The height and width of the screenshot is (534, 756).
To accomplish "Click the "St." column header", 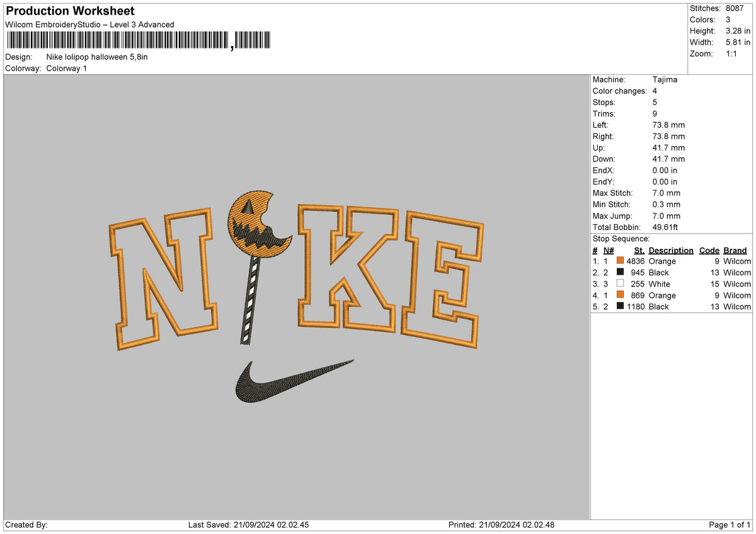I will (639, 250).
